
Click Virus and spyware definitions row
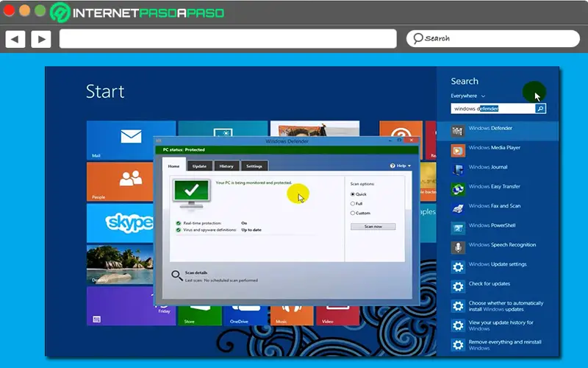(218, 230)
